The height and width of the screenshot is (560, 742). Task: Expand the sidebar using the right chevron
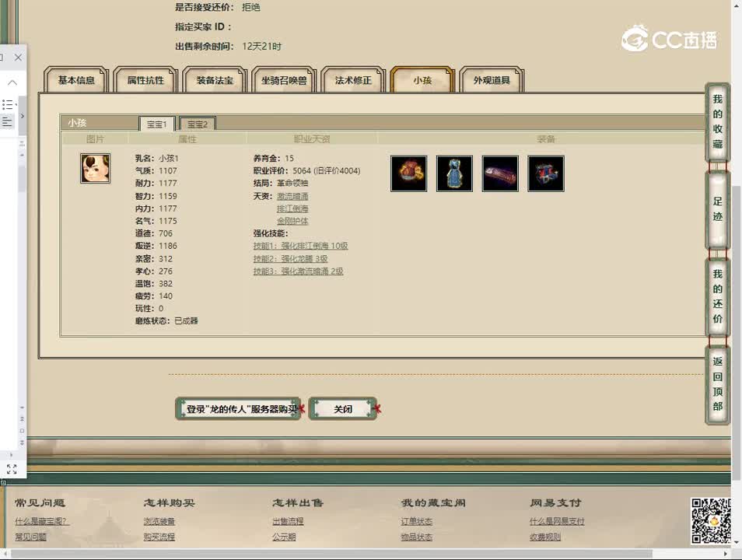click(23, 117)
